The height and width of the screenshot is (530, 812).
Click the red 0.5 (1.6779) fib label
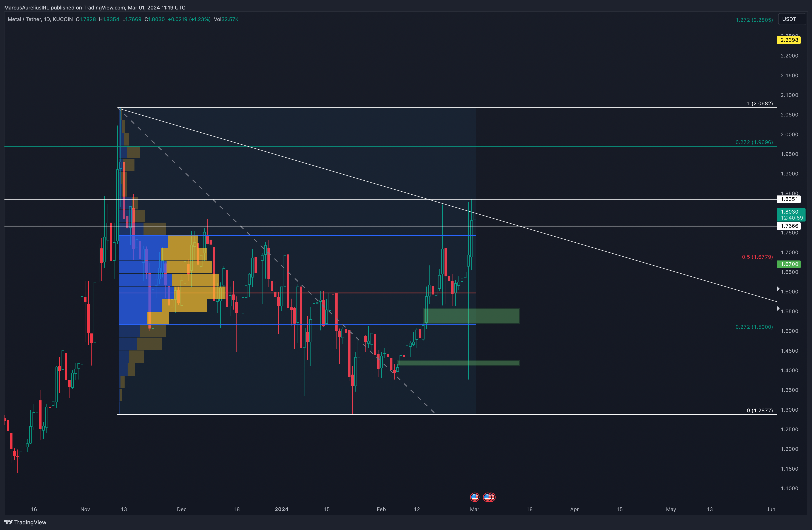(757, 257)
